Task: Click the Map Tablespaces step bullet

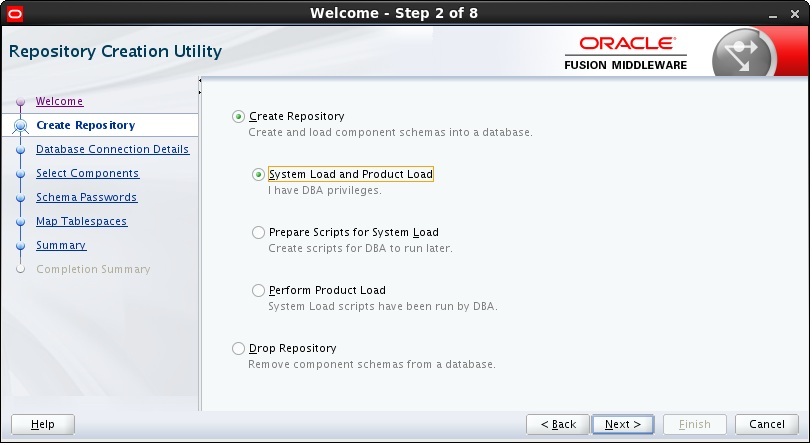Action: pyautogui.click(x=20, y=222)
